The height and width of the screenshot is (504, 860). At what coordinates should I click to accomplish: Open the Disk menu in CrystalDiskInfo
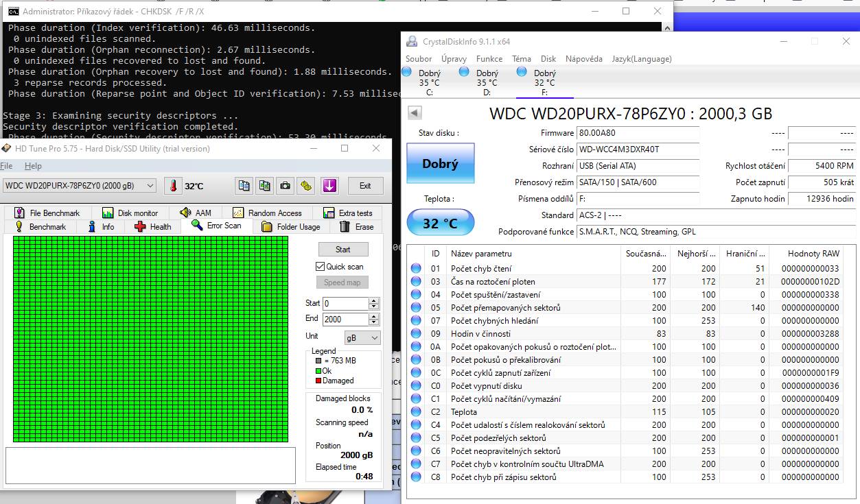pyautogui.click(x=548, y=59)
